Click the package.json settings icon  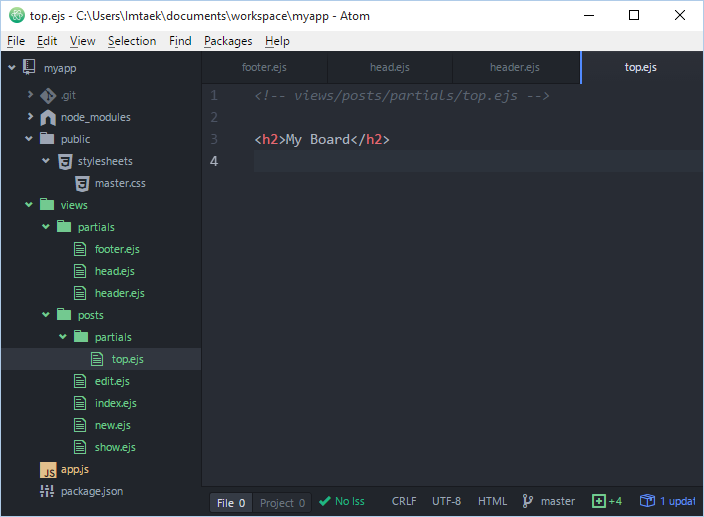click(x=47, y=491)
